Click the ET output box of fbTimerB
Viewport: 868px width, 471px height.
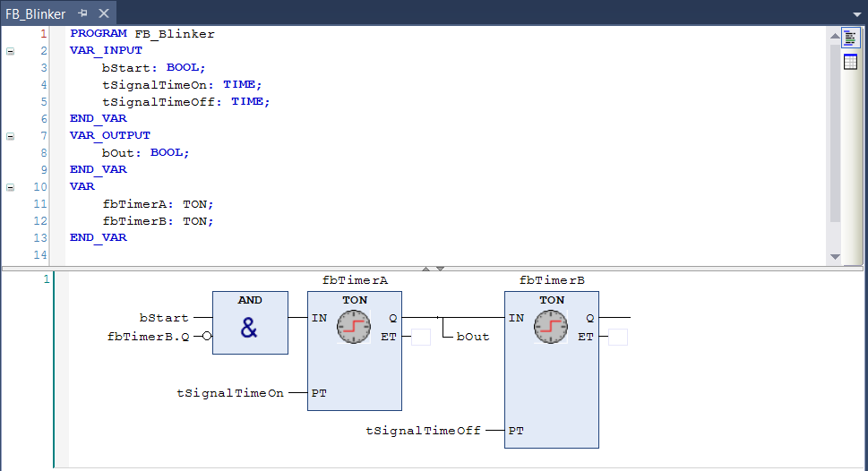tap(618, 338)
